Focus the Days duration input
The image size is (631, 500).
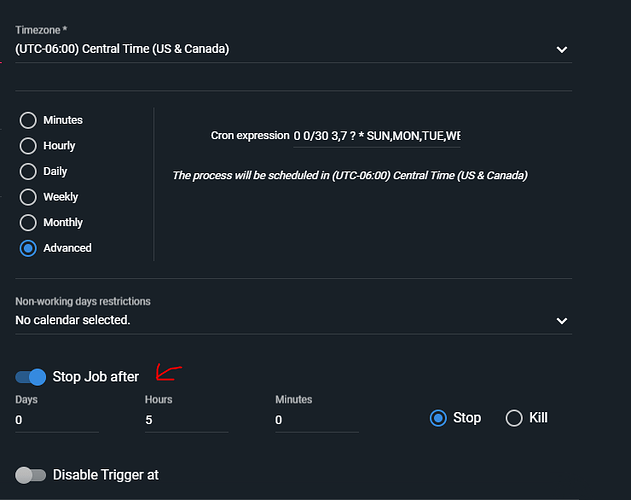point(57,420)
